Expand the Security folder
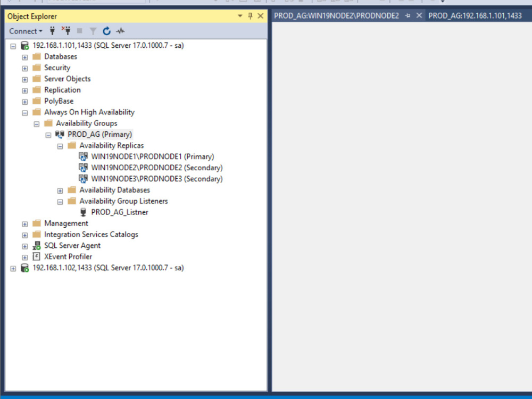Screen dimensions: 532x399 point(25,69)
